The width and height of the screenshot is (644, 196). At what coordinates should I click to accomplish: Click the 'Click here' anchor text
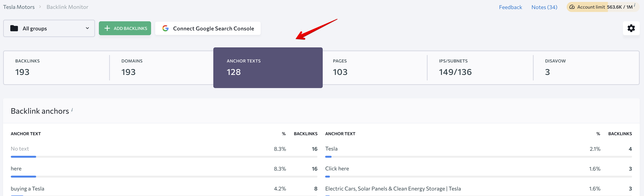[337, 168]
